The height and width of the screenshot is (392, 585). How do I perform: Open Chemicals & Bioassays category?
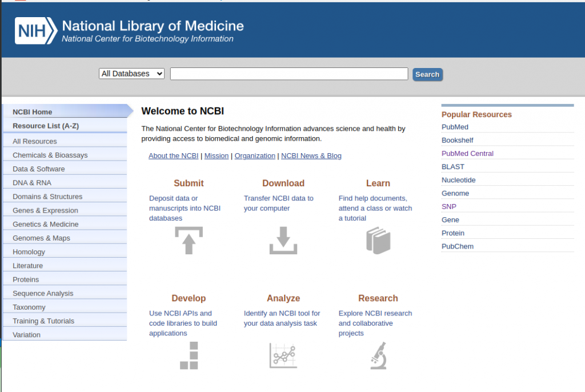[65, 155]
